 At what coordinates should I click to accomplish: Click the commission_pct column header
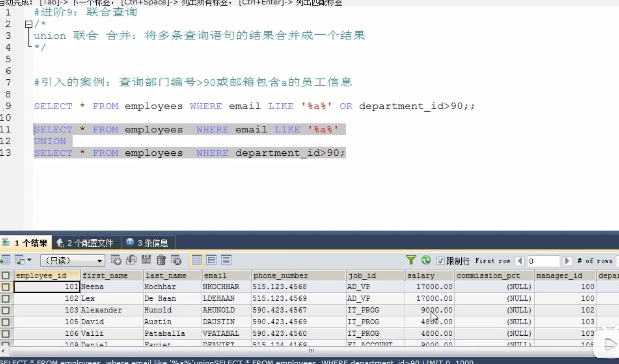494,276
